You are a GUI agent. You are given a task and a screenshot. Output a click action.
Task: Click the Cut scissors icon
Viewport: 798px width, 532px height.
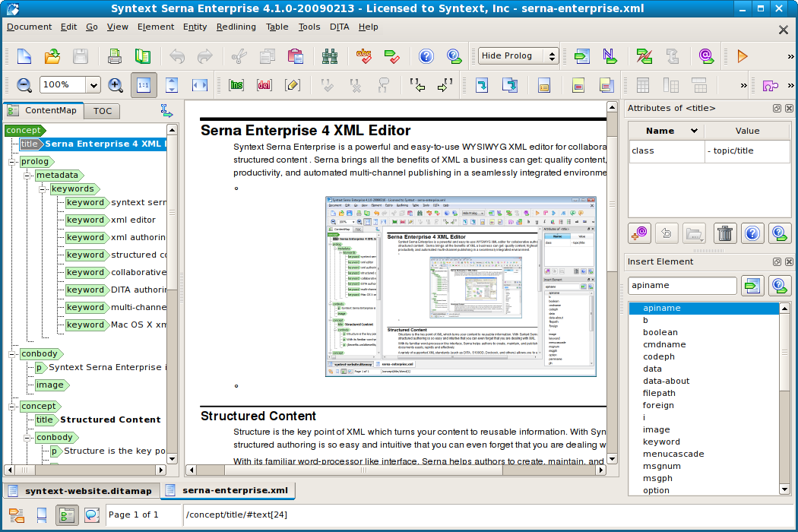(x=239, y=56)
